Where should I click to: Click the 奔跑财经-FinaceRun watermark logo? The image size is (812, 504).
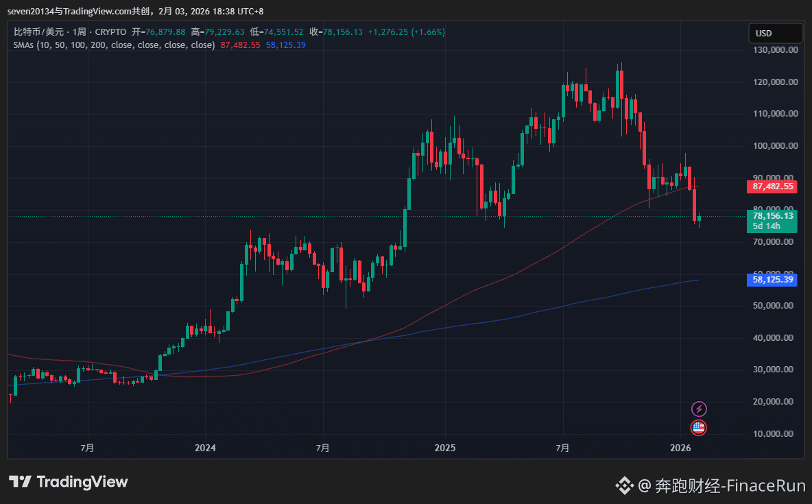pyautogui.click(x=624, y=486)
